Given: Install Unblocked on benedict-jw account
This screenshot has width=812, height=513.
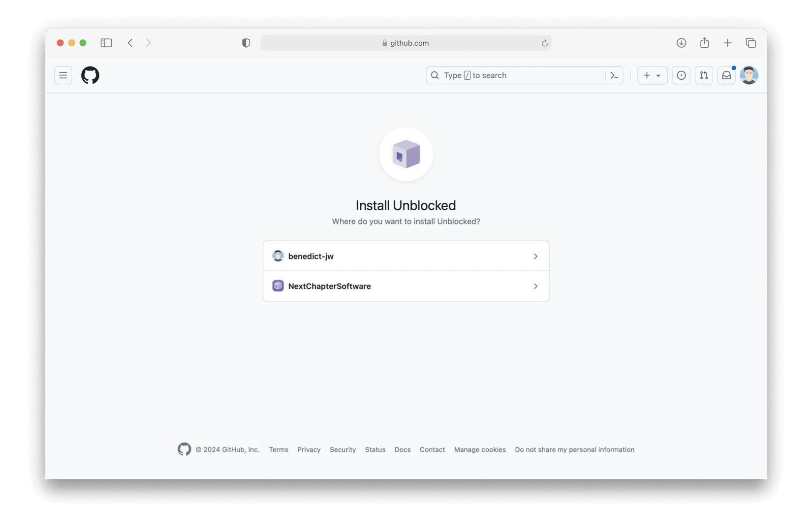Looking at the screenshot, I should coord(406,256).
